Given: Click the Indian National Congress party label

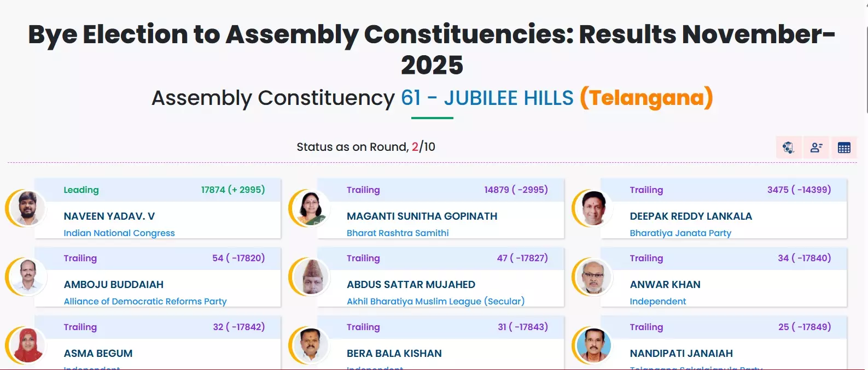Looking at the screenshot, I should 119,233.
